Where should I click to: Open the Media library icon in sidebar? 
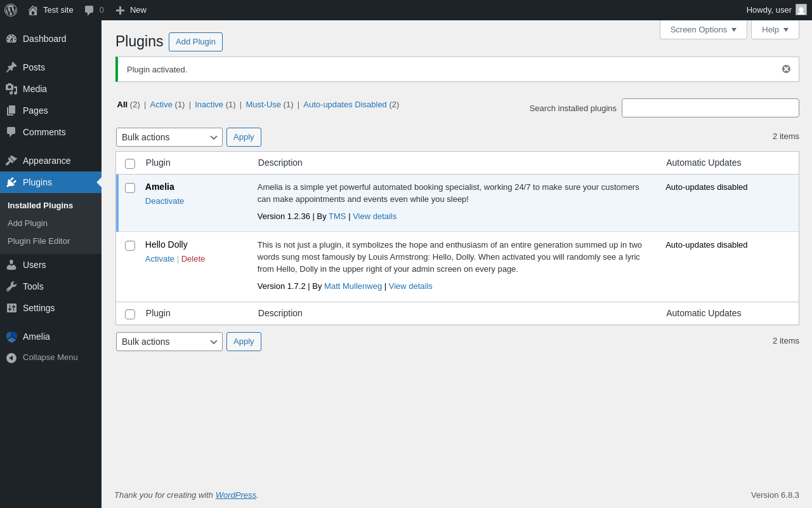click(11, 89)
